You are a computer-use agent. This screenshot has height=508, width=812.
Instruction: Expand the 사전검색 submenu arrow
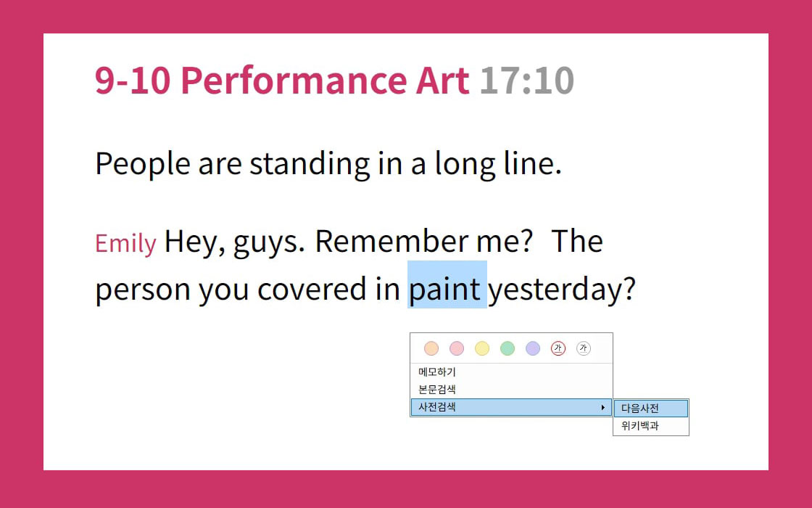[x=603, y=408]
